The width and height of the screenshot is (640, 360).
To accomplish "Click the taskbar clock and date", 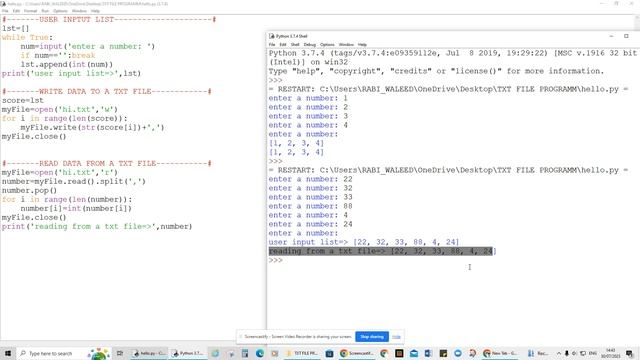I will click(x=611, y=353).
